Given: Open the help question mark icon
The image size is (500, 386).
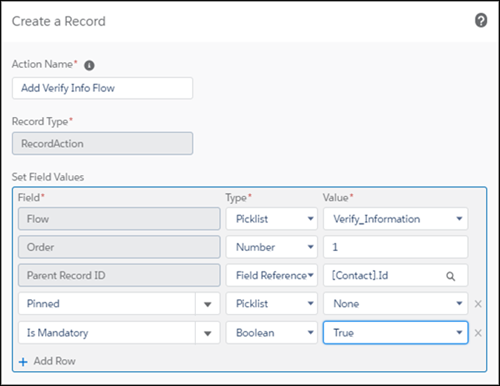Looking at the screenshot, I should tap(481, 21).
